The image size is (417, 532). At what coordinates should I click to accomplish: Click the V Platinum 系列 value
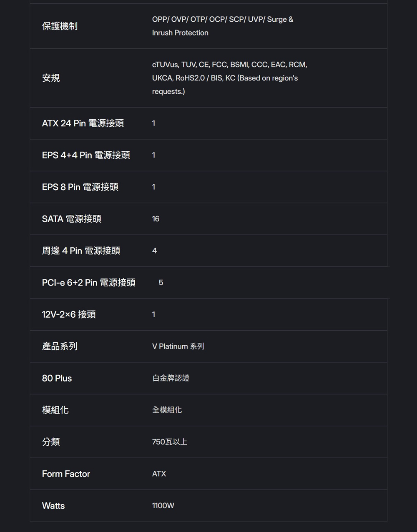tap(178, 346)
